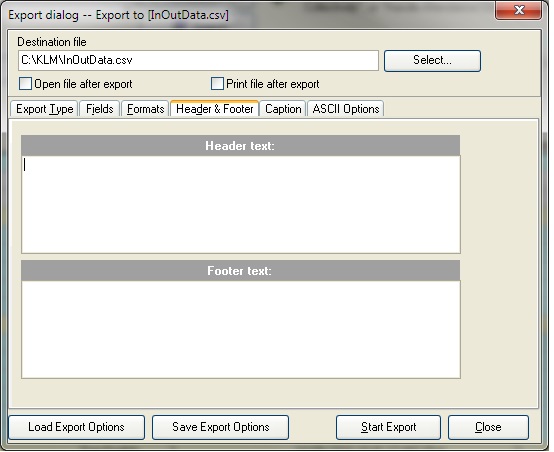This screenshot has height=452, width=554.
Task: Click the Close button at bottom right
Action: tap(488, 427)
